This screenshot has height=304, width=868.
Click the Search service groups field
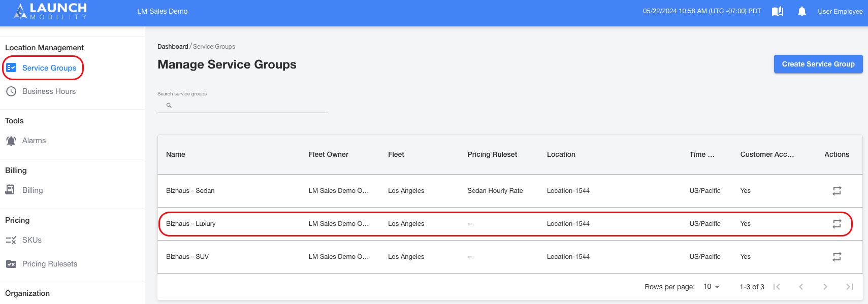(242, 106)
